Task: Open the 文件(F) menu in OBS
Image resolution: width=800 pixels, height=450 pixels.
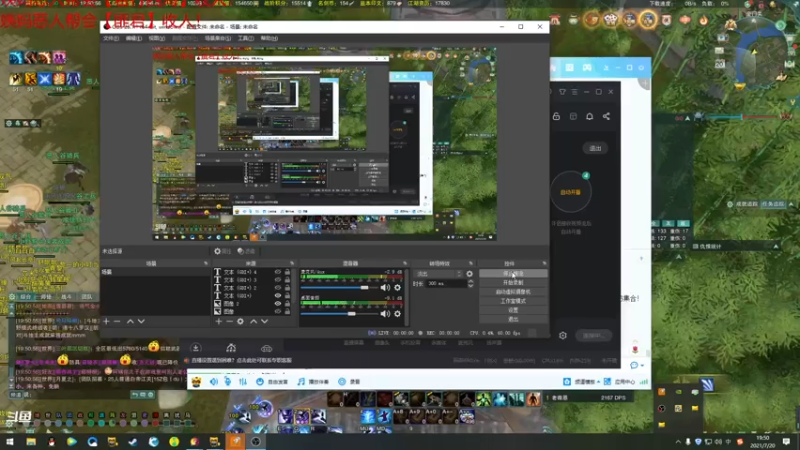Action: pyautogui.click(x=111, y=38)
